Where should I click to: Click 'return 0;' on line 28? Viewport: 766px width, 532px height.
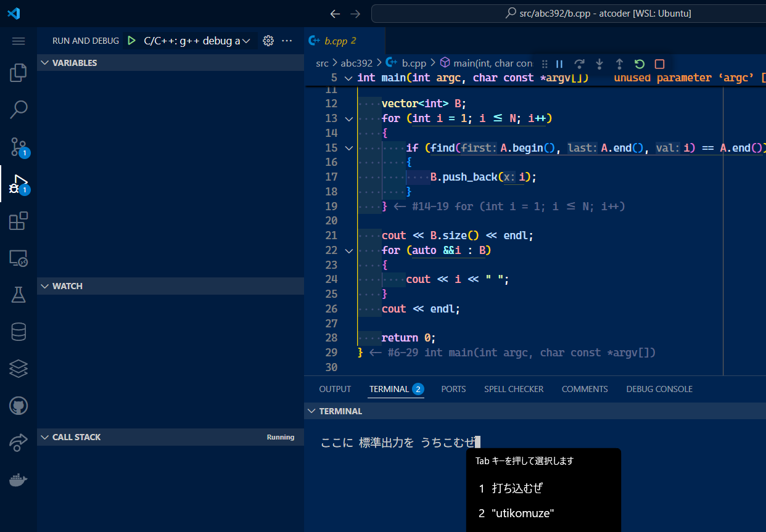pos(408,338)
